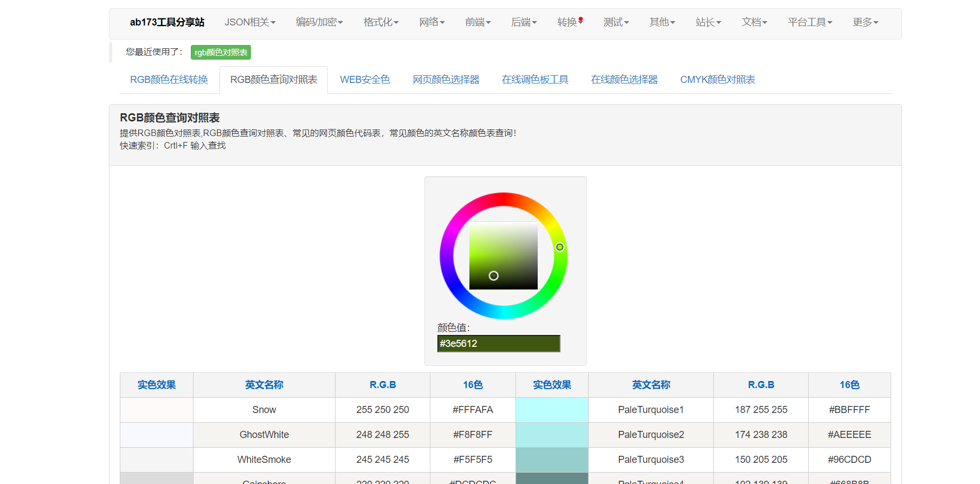Click the left 16色 column header
This screenshot has width=980, height=484.
coord(473,385)
